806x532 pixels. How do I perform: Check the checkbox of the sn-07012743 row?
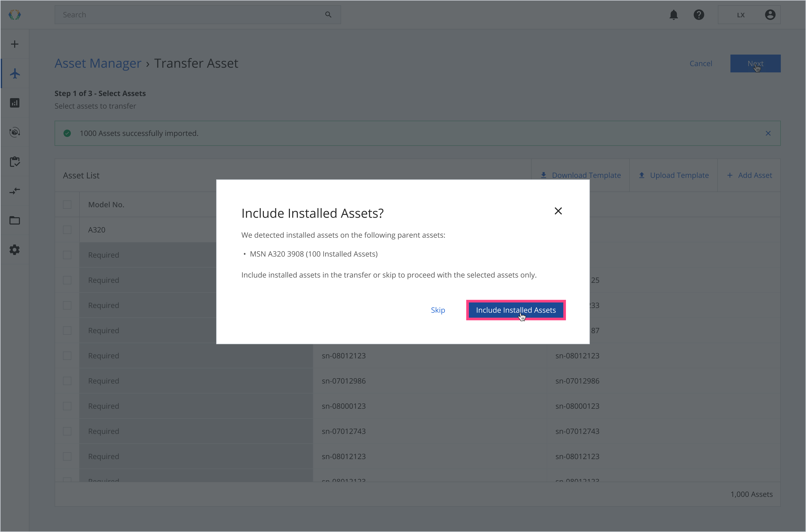pos(67,431)
